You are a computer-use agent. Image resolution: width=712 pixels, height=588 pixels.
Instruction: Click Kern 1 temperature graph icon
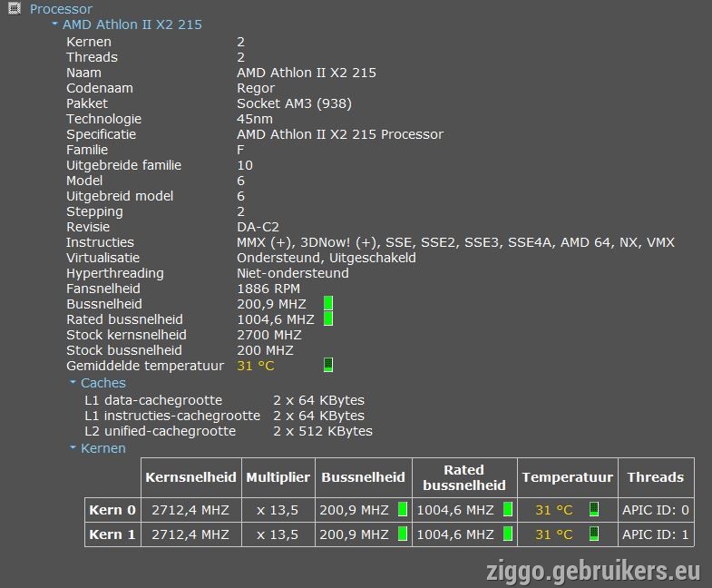(594, 534)
